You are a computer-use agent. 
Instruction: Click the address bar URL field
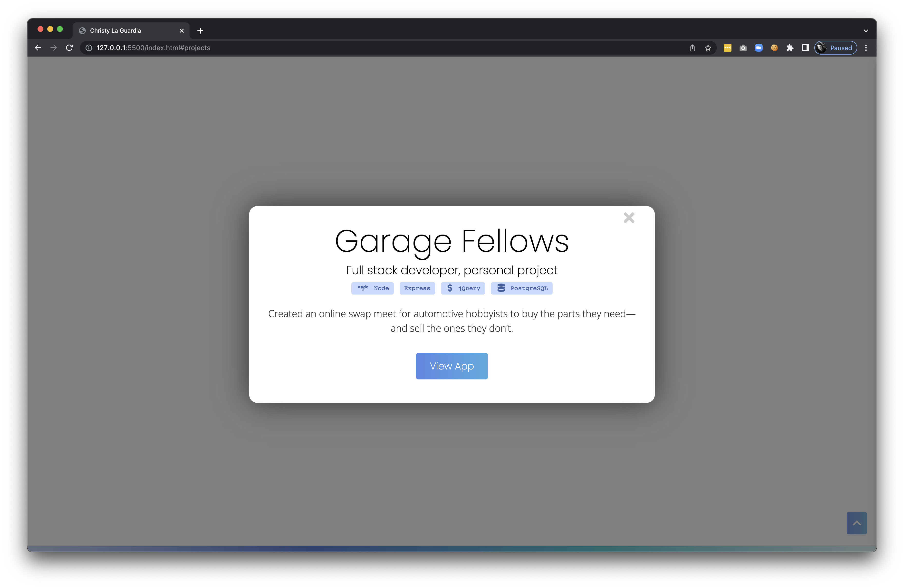pyautogui.click(x=342, y=48)
